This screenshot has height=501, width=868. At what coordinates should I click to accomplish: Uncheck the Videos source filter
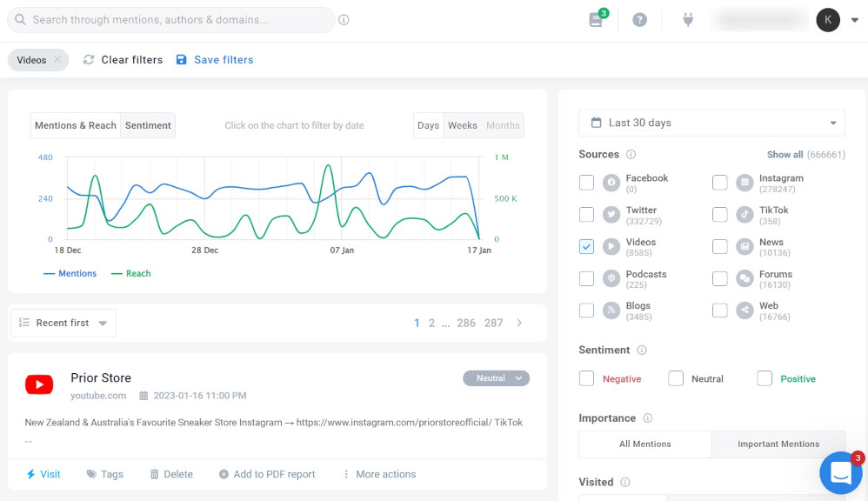(586, 246)
